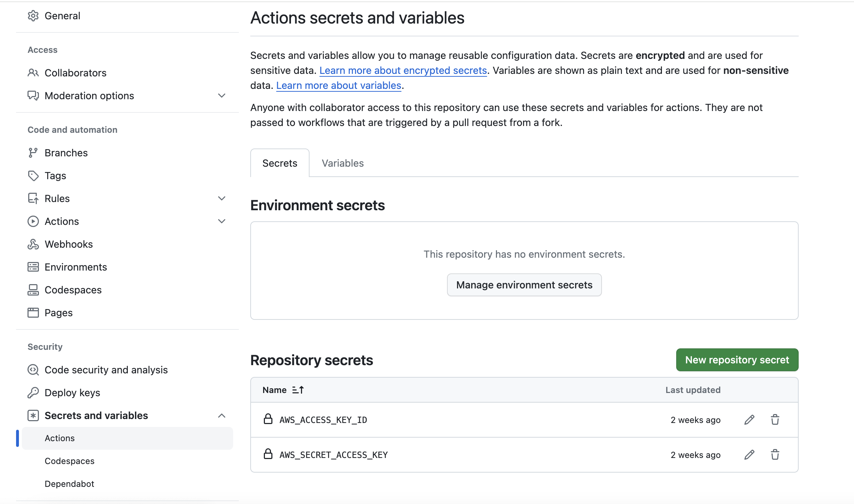Click the General settings gear icon
This screenshot has width=854, height=504.
[x=33, y=16]
